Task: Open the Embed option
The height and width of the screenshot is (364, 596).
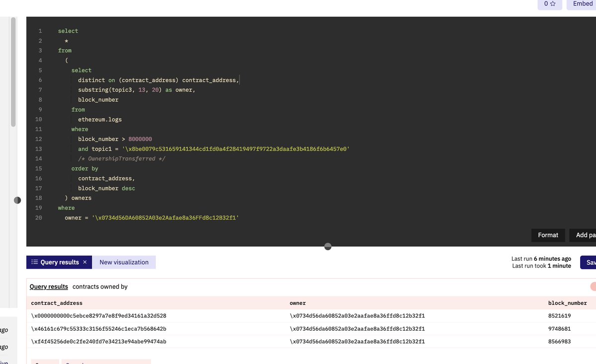Action: click(x=582, y=4)
